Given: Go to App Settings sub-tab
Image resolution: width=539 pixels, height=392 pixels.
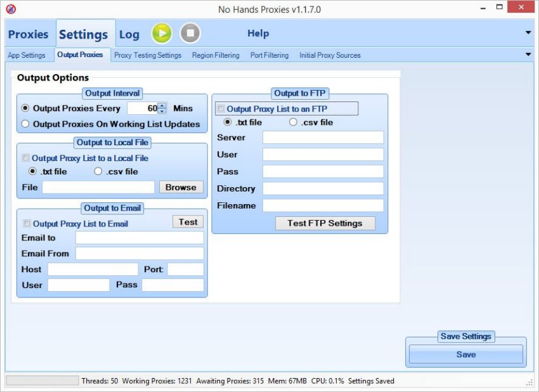Looking at the screenshot, I should (x=27, y=55).
